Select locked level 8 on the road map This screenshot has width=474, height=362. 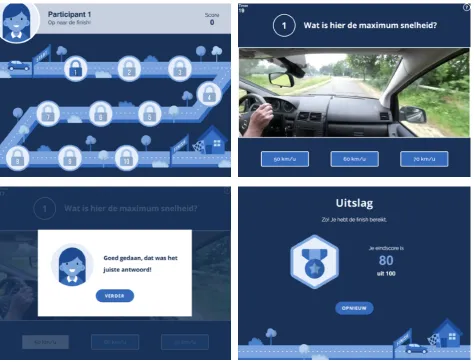(x=17, y=158)
